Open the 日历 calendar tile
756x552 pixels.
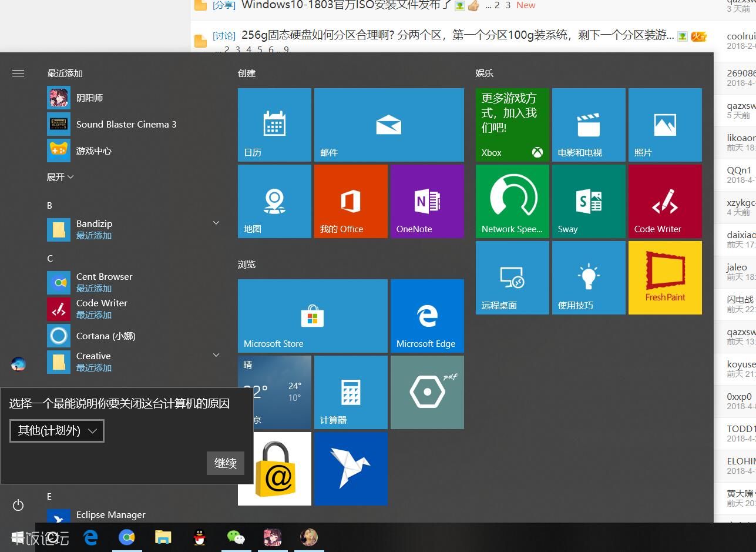(274, 125)
